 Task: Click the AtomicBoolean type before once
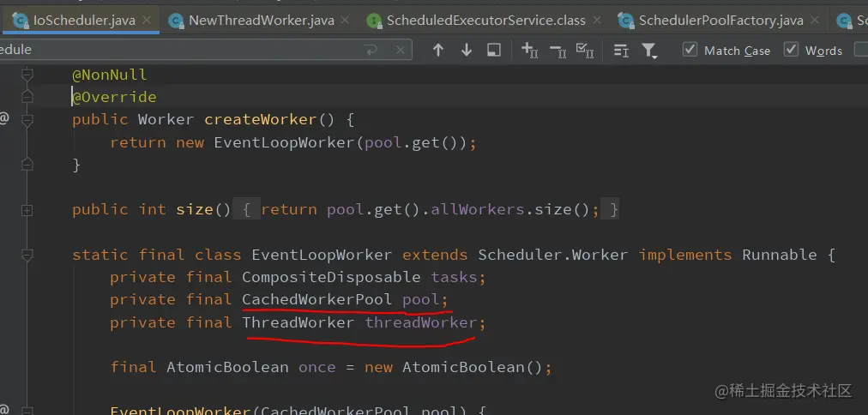coord(227,368)
